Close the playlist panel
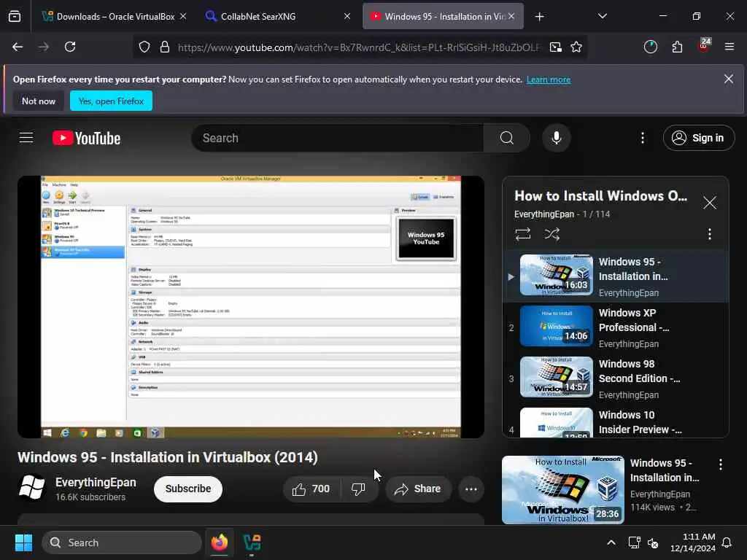This screenshot has height=560, width=747. point(709,203)
